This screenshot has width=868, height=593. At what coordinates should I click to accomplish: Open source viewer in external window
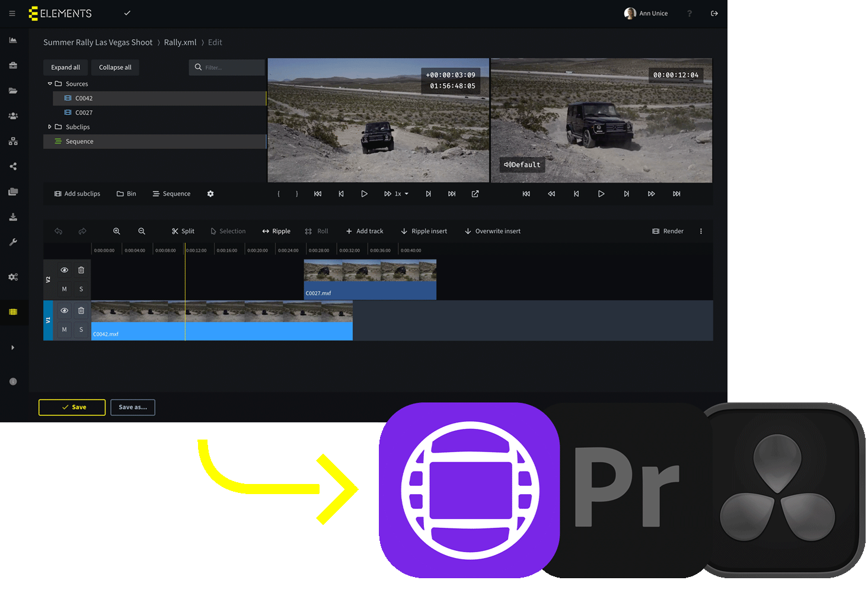point(475,194)
